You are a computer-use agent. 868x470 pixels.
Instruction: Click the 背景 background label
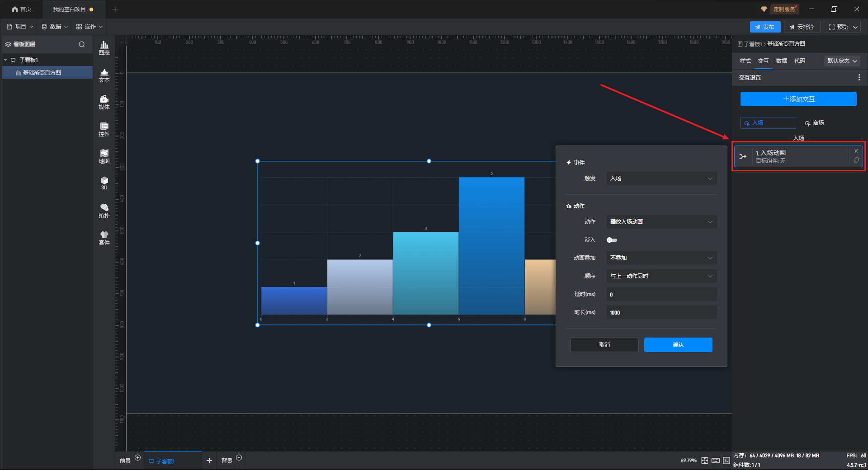pos(227,461)
